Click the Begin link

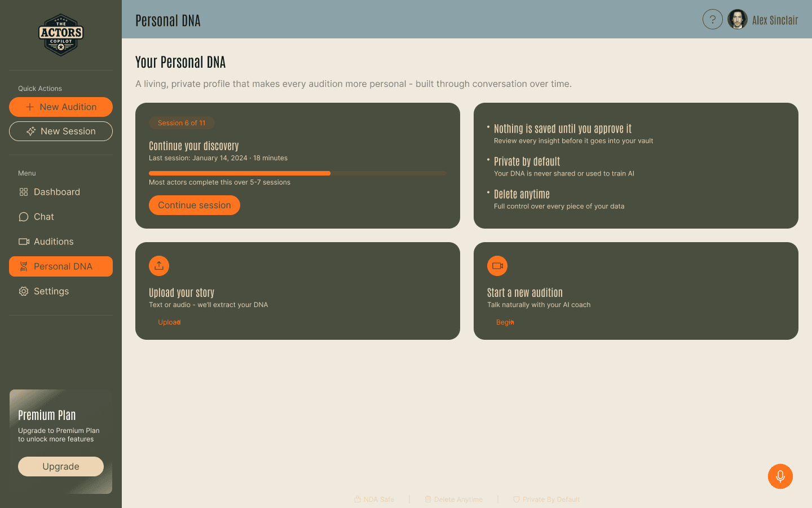[505, 322]
